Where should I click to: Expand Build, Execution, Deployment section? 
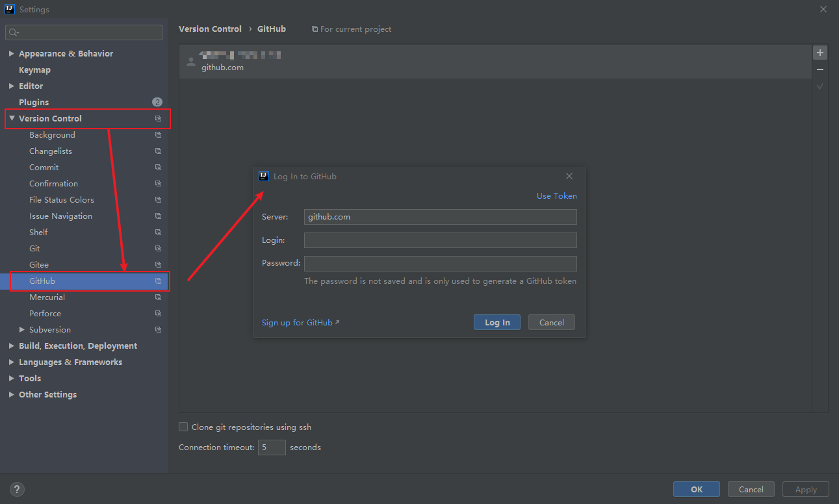click(x=12, y=346)
